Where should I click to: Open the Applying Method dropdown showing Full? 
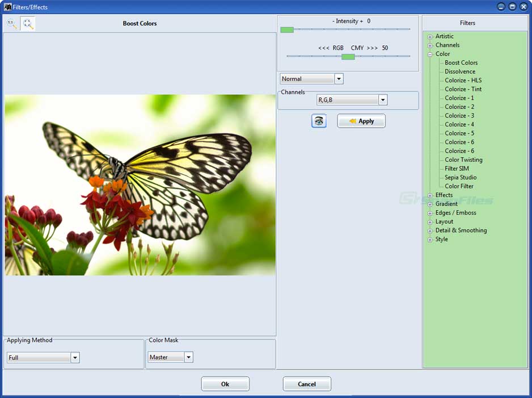point(74,358)
